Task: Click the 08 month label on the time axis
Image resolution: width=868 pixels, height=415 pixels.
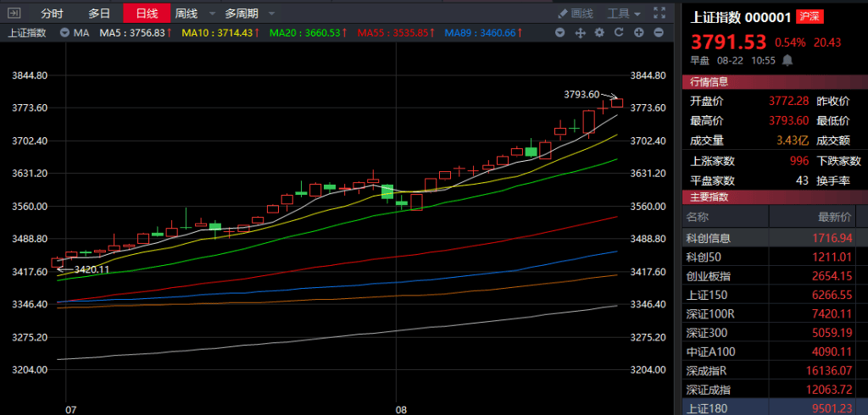Action: point(401,410)
